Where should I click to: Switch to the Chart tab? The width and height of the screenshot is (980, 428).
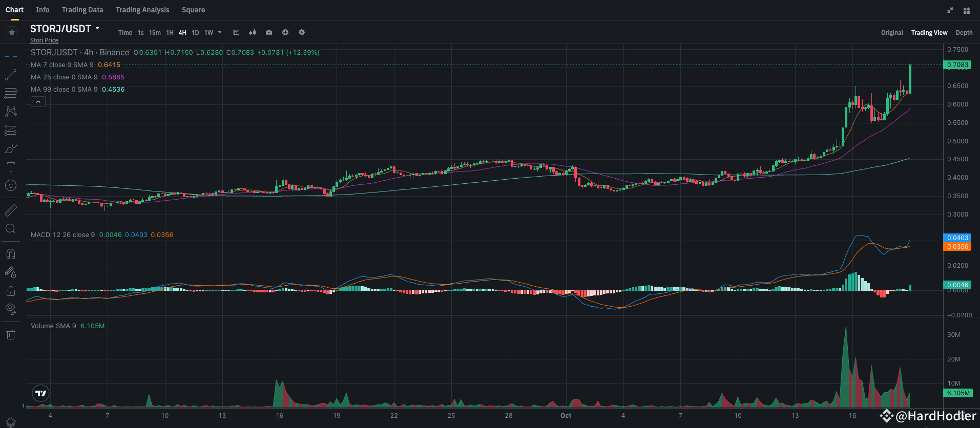pos(14,10)
